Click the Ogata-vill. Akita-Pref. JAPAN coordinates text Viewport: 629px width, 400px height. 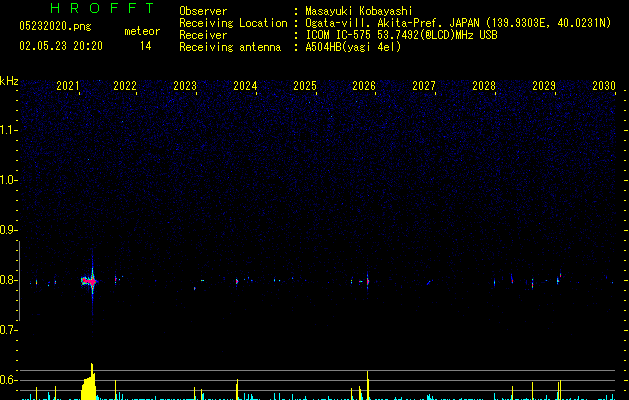pyautogui.click(x=458, y=23)
